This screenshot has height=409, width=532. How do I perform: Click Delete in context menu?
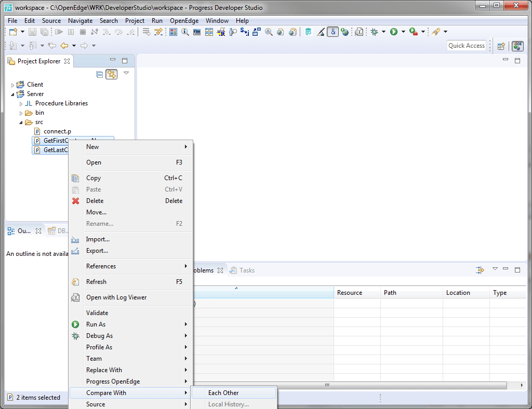click(130, 200)
